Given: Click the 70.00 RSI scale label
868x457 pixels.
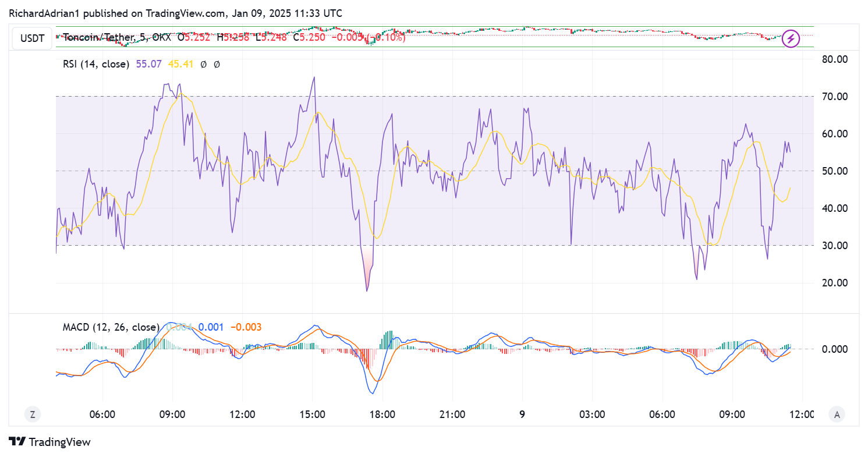Looking at the screenshot, I should 835,96.
